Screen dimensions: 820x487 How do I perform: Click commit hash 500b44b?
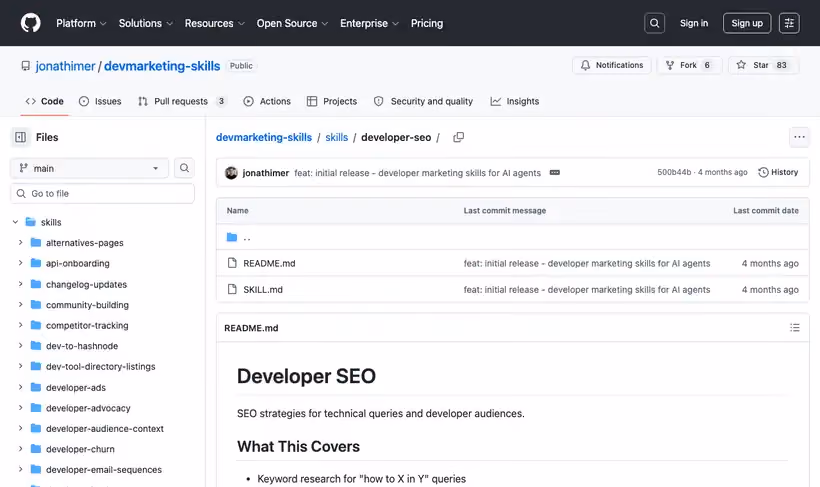674,172
